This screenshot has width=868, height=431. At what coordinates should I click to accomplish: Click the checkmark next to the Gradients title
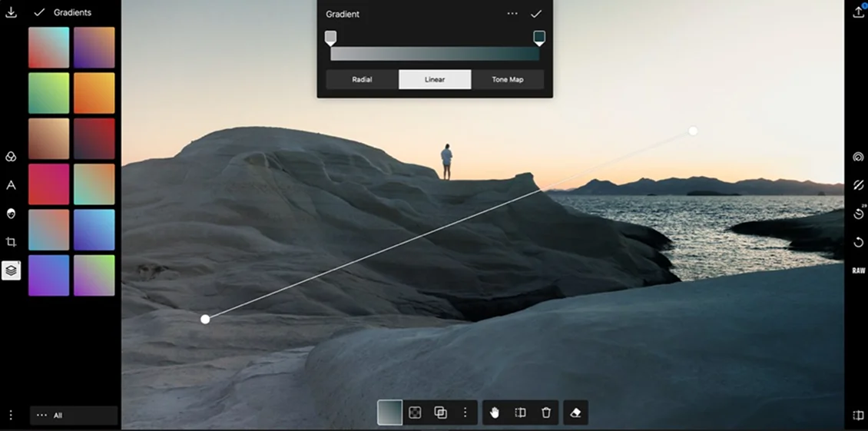39,12
